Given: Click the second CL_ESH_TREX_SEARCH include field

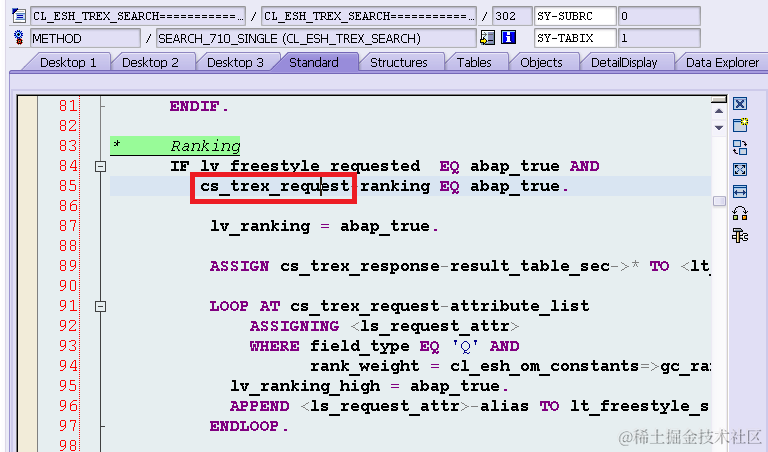Looking at the screenshot, I should click(x=369, y=16).
